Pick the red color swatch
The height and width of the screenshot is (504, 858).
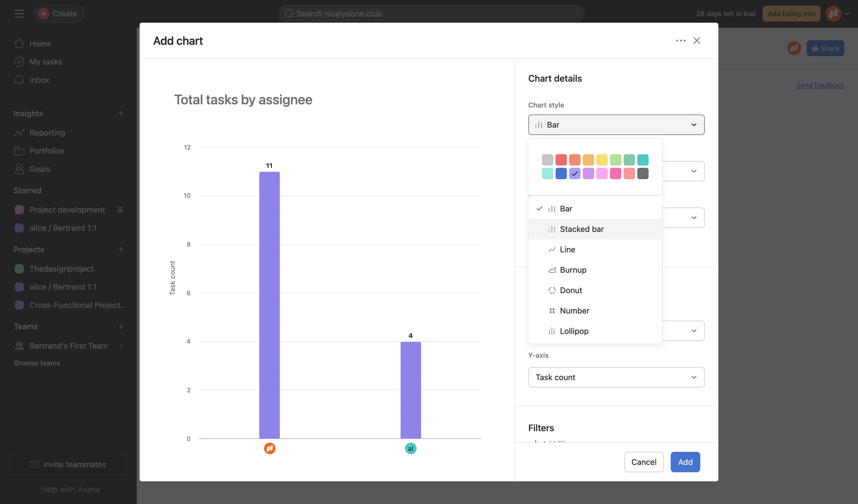[561, 160]
